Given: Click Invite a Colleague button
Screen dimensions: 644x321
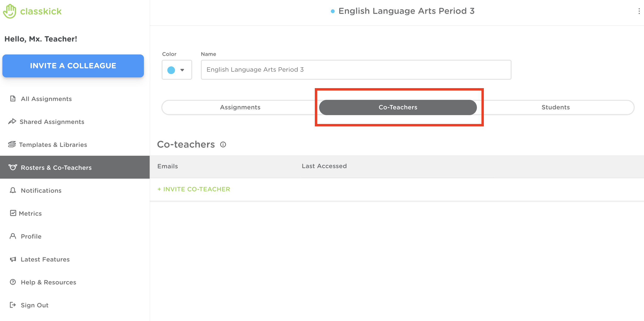Looking at the screenshot, I should coord(73,66).
